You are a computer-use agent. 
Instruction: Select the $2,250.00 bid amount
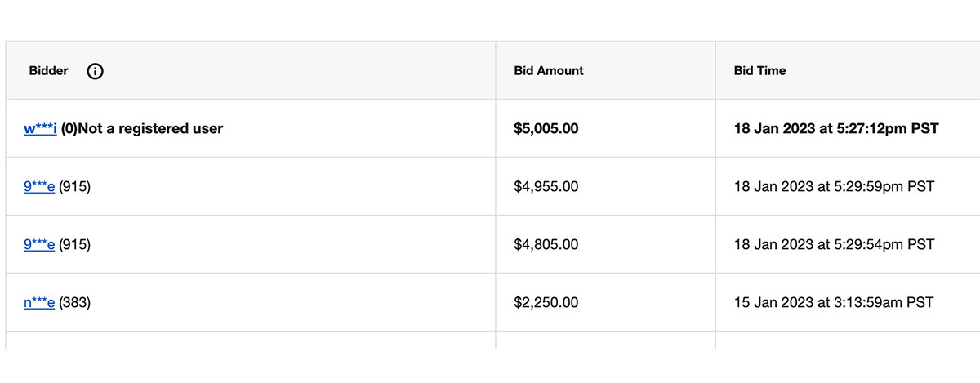tap(546, 302)
